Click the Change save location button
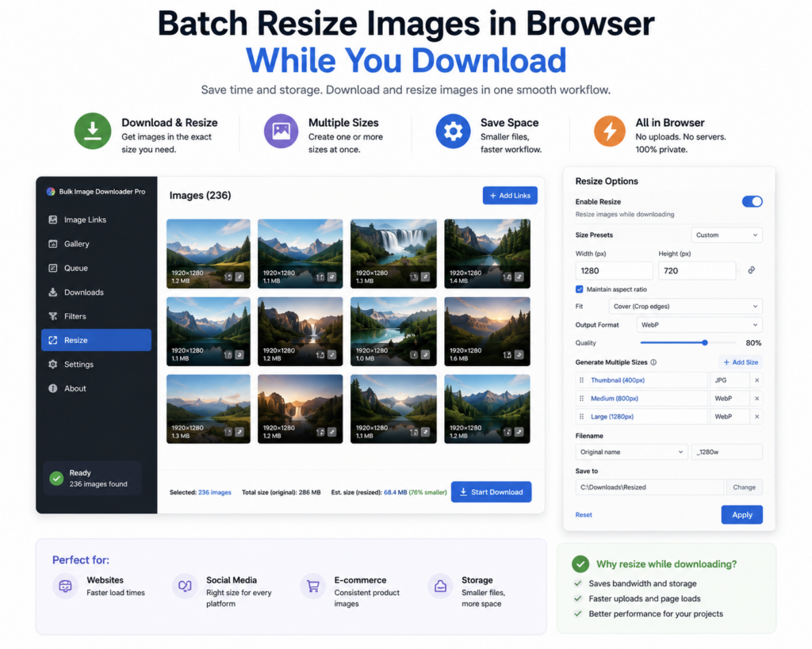Screen dimensions: 812x649 [x=744, y=487]
